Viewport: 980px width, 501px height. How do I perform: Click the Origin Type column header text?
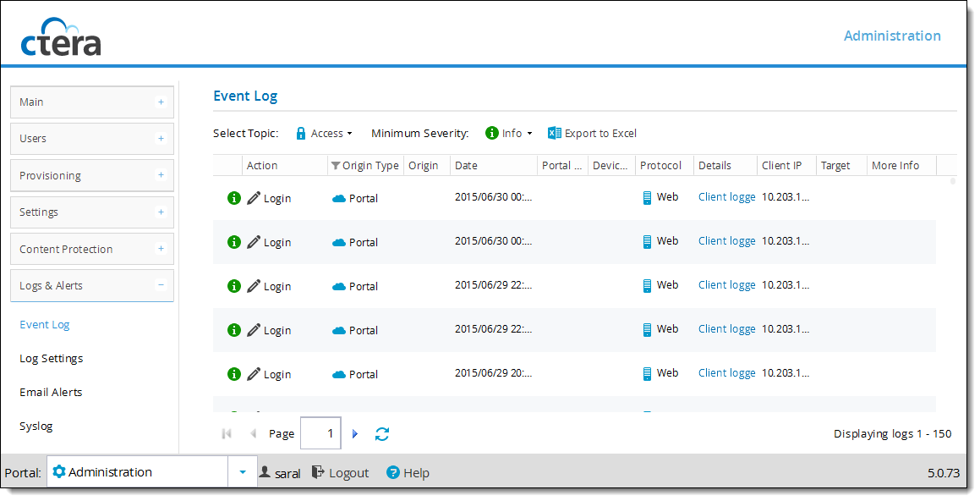370,166
